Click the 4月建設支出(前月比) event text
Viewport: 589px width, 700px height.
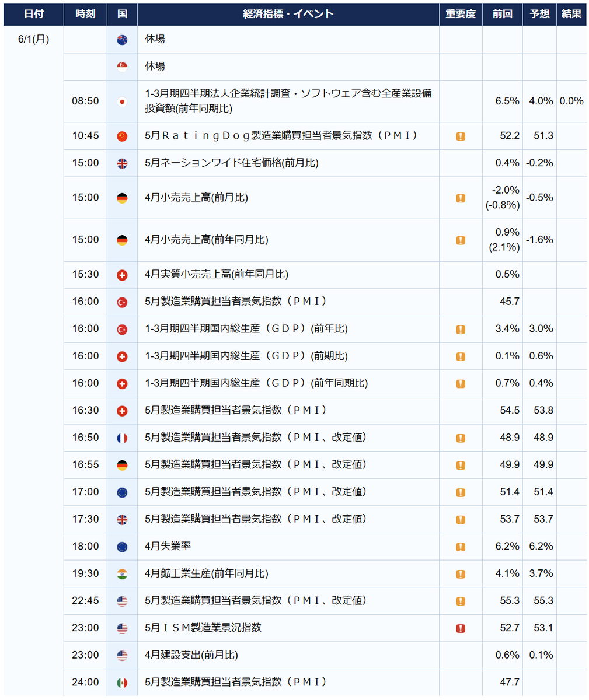tap(191, 656)
